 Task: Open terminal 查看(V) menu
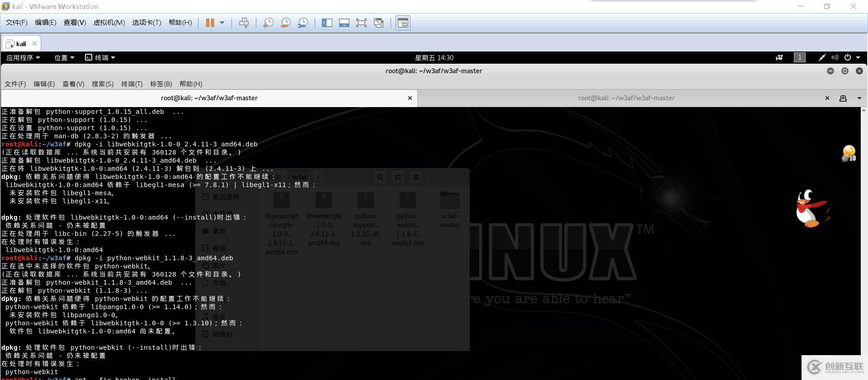pyautogui.click(x=73, y=84)
